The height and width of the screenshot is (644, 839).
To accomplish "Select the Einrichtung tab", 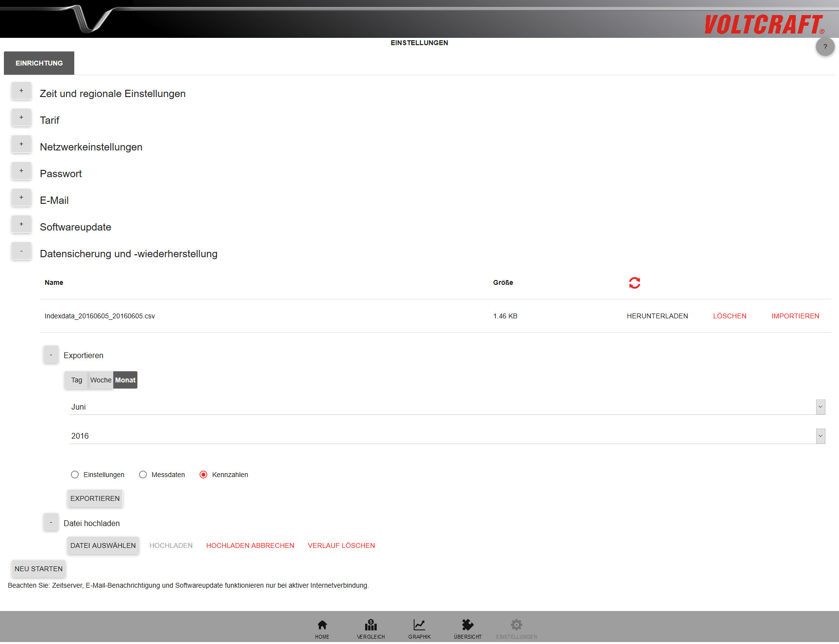I will pos(39,63).
